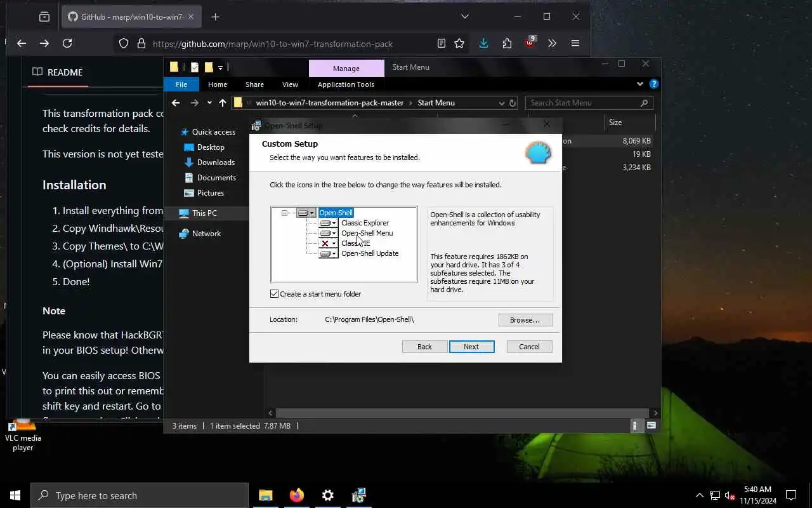Click the horizontal scrollbar in Explorer file list
This screenshot has width=812, height=508.
[x=462, y=413]
